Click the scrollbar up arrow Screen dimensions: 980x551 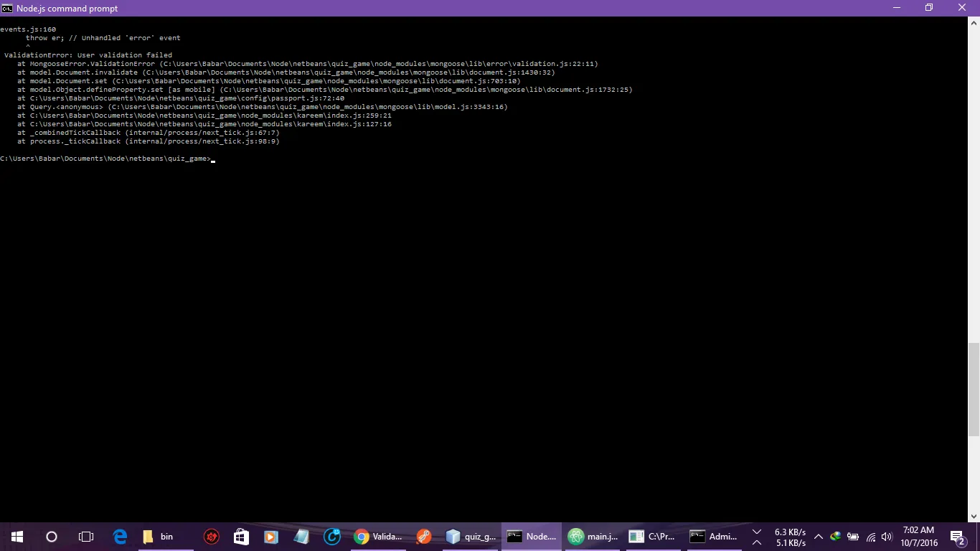pyautogui.click(x=974, y=22)
